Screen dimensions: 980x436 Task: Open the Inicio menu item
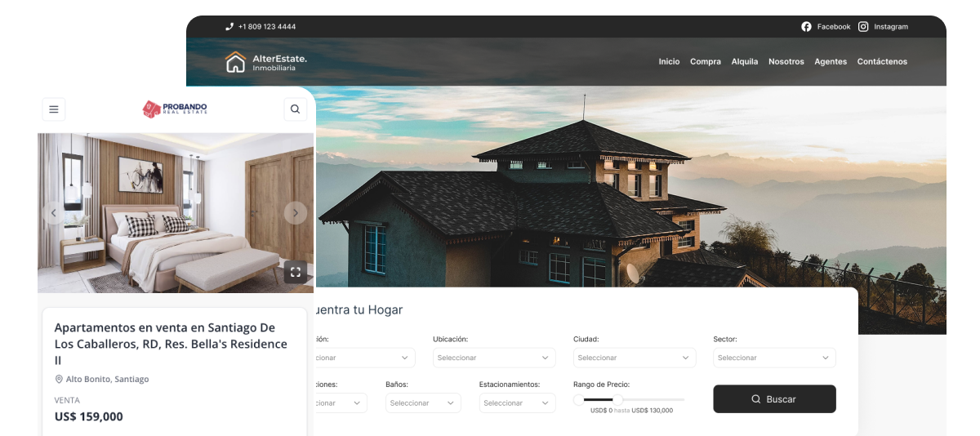point(669,62)
